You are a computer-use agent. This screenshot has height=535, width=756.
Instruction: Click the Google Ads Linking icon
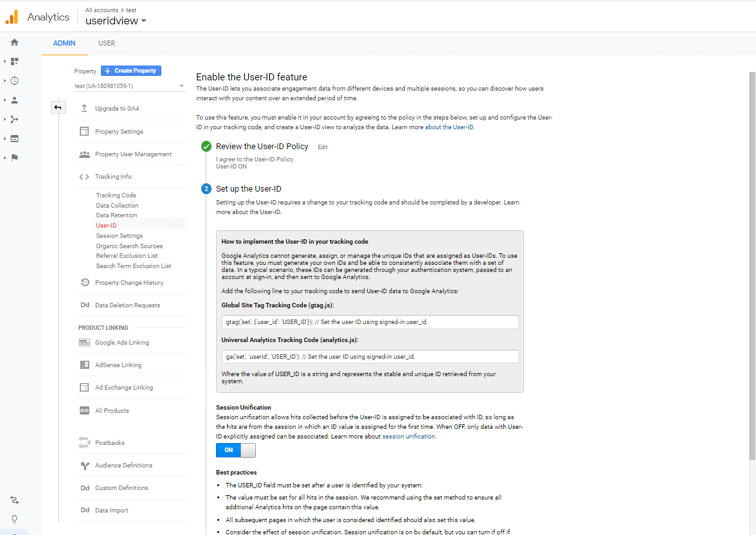coord(84,342)
